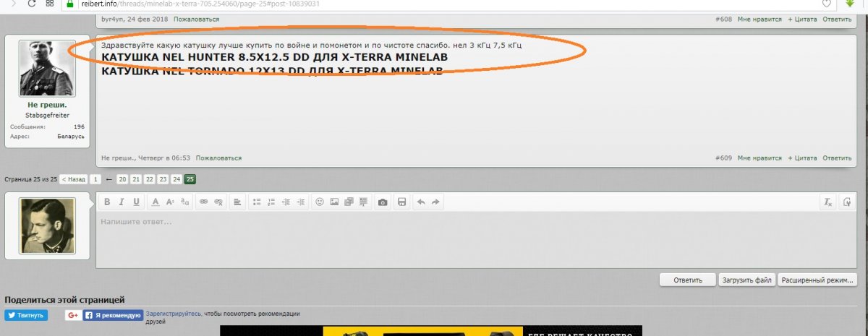This screenshot has height=336, width=868.
Task: Select current page 25 in pagination
Action: pyautogui.click(x=190, y=179)
